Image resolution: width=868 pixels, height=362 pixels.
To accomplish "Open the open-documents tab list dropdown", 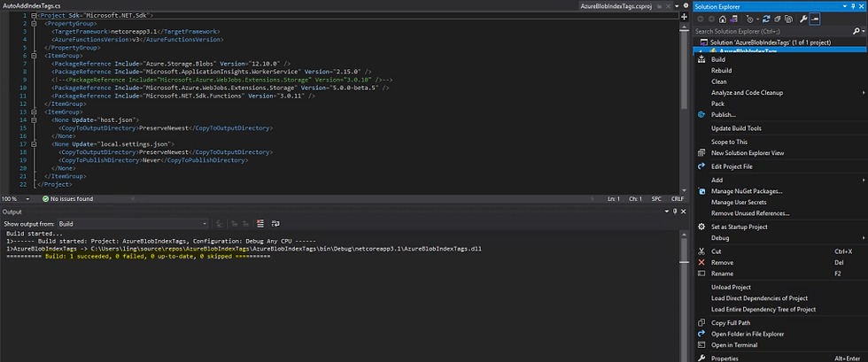I will click(x=678, y=6).
